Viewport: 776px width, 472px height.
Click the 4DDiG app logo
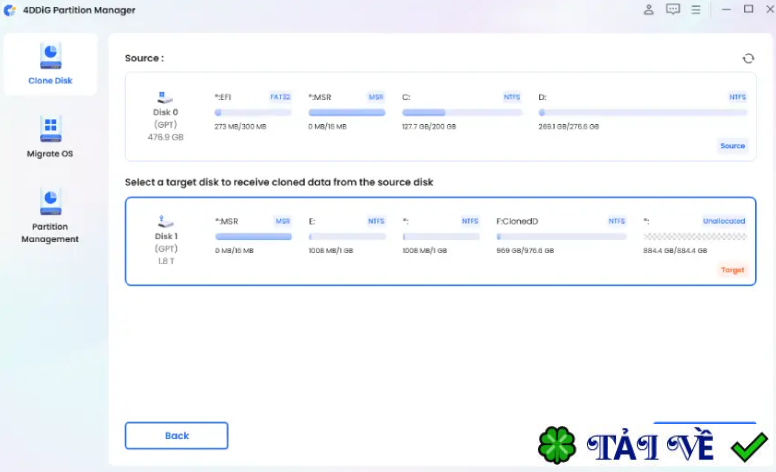pyautogui.click(x=9, y=10)
